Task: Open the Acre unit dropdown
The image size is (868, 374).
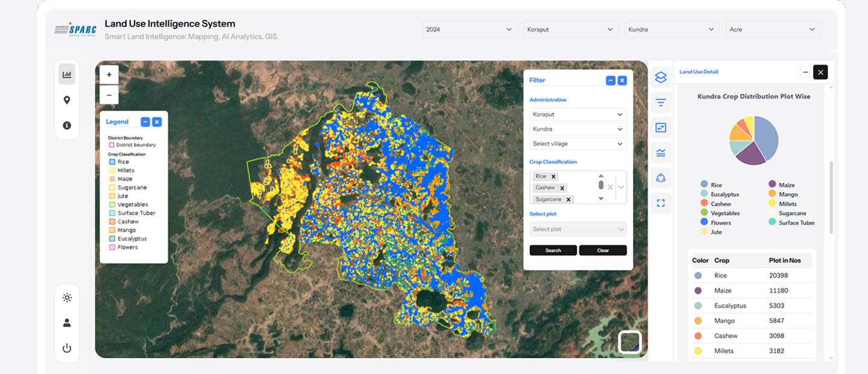Action: point(773,30)
